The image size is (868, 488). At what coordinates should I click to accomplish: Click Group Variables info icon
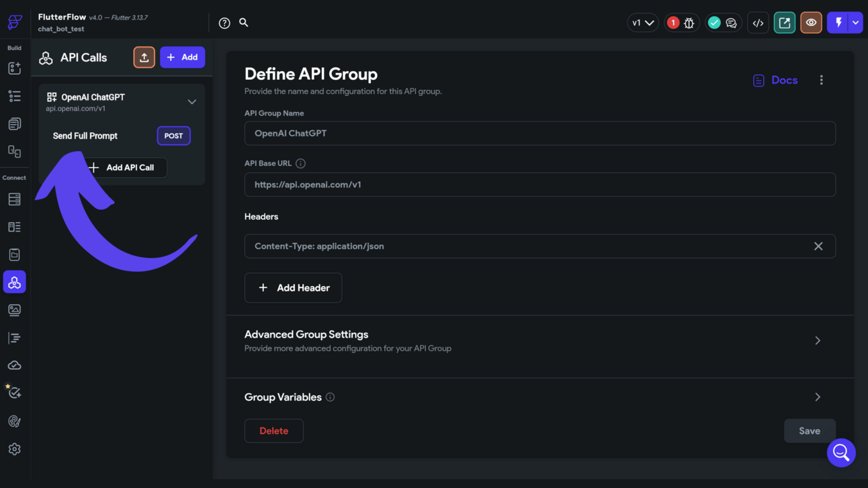(330, 397)
